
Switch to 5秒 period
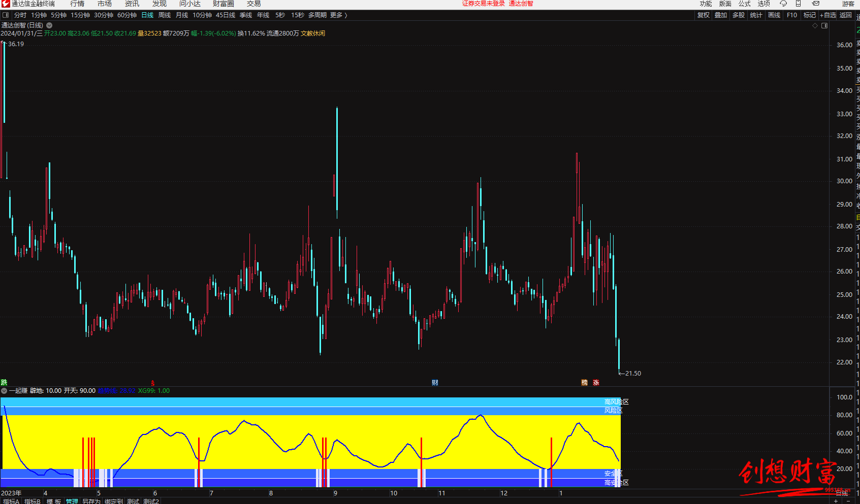(280, 15)
